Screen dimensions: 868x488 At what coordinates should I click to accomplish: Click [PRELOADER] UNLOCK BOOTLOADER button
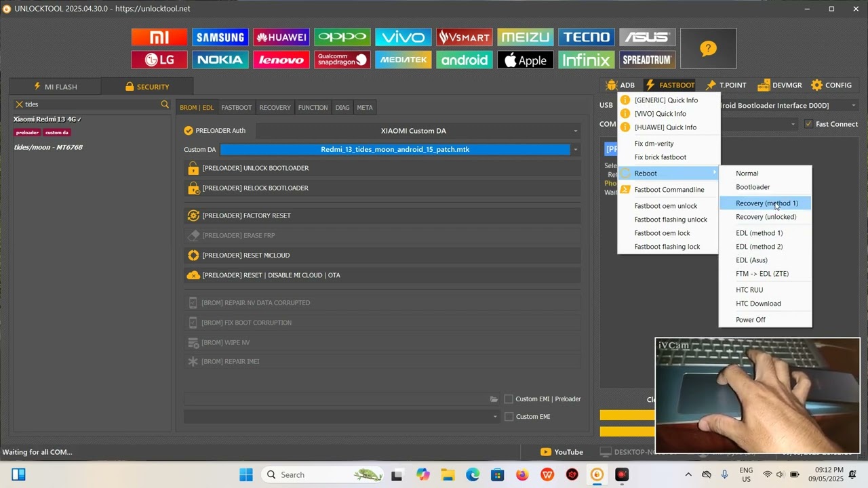[x=382, y=168]
